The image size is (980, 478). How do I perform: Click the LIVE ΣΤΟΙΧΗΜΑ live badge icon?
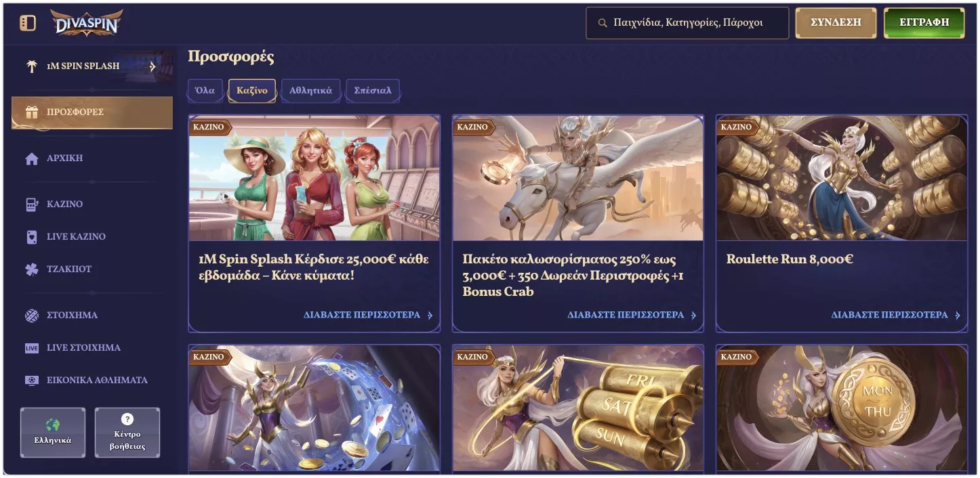pyautogui.click(x=32, y=348)
